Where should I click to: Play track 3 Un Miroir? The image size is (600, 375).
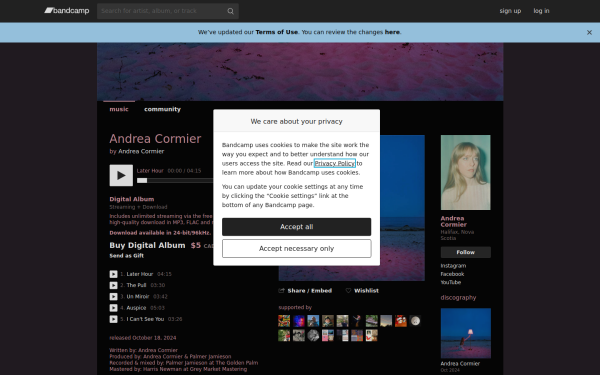pyautogui.click(x=113, y=297)
